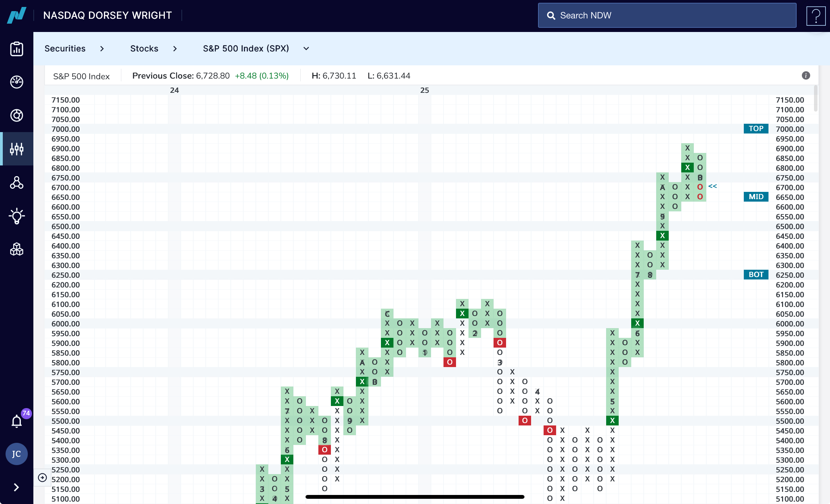Screen dimensions: 830x504
Task: Open the dashboard gauge sidebar icon
Action: [17, 82]
